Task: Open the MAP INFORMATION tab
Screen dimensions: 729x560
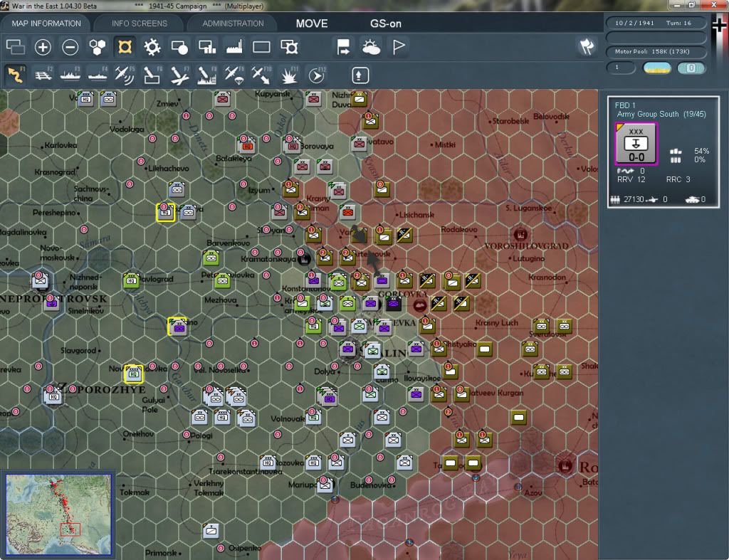Action: (x=46, y=23)
